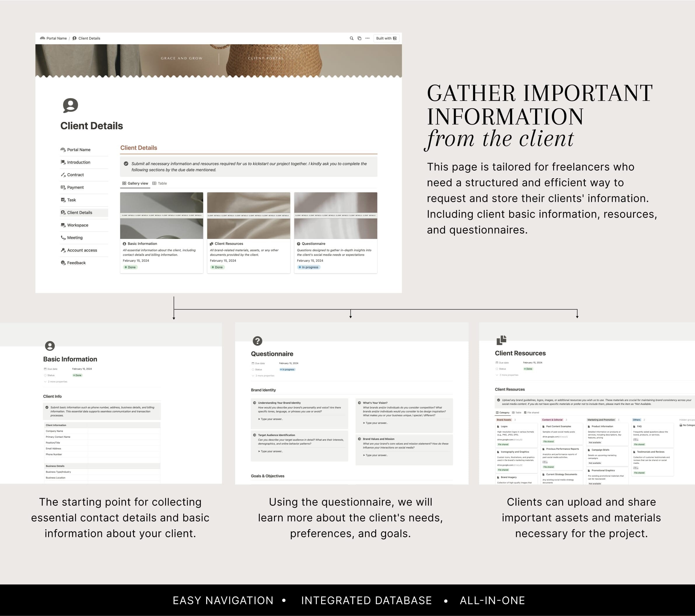Click the Basic Information person page icon
Viewport: 695px width, 616px height.
click(x=50, y=346)
